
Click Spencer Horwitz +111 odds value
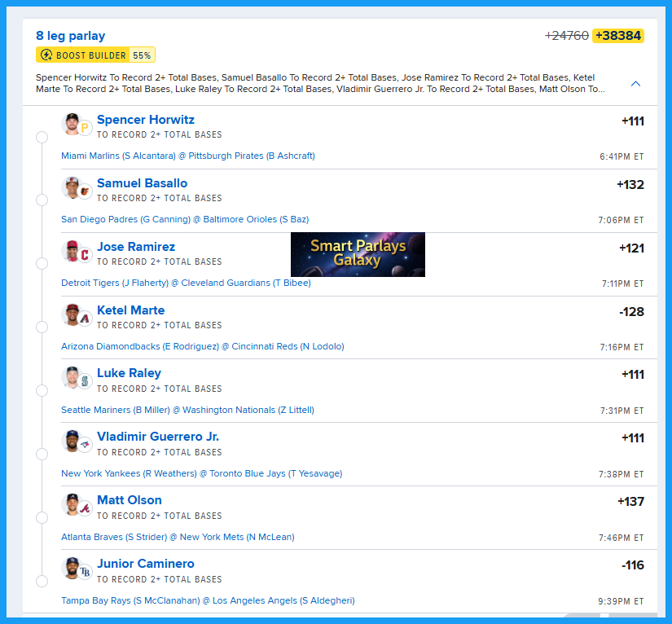633,121
